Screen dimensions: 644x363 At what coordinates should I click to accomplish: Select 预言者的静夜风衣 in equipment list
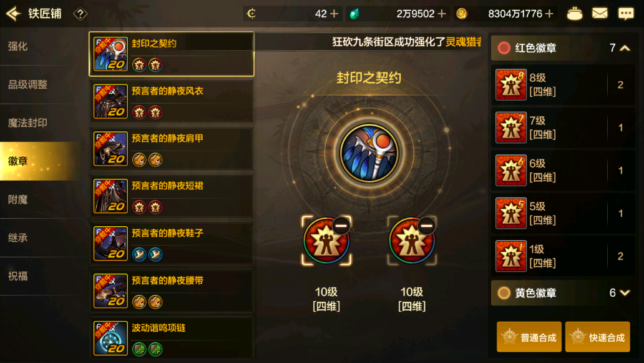(x=172, y=102)
